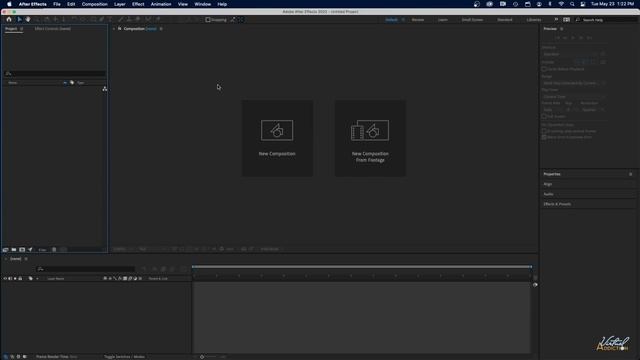Click New Composition From Footage card
The image size is (640, 360).
tap(370, 138)
